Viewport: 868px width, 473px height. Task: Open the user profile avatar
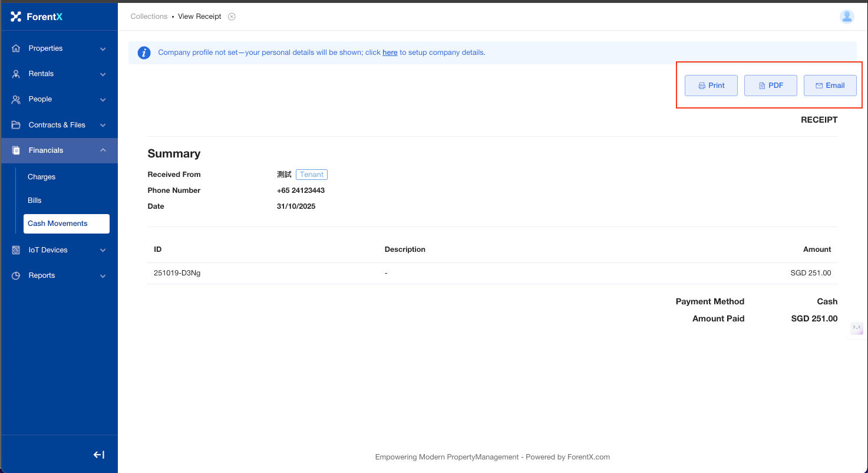(x=847, y=17)
